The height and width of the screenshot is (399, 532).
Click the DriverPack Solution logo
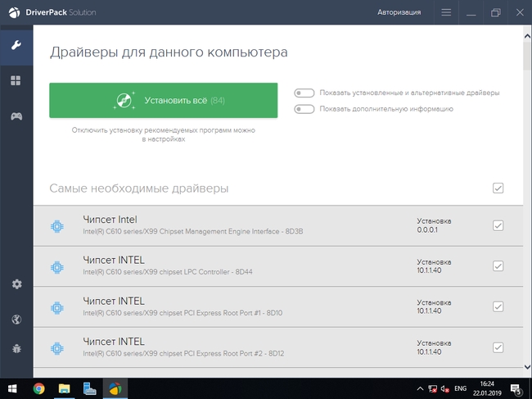(52, 12)
